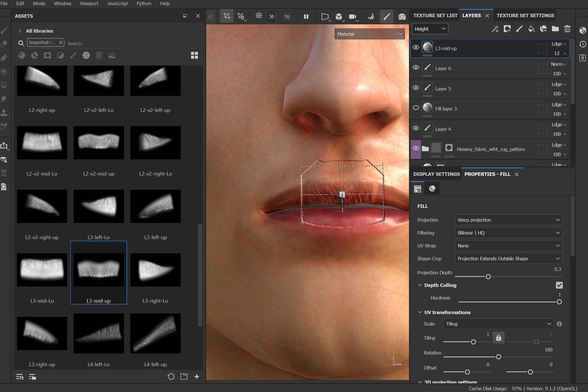Open the Warp projection dropdown
Viewport: 588px width, 392px height.
pyautogui.click(x=508, y=220)
